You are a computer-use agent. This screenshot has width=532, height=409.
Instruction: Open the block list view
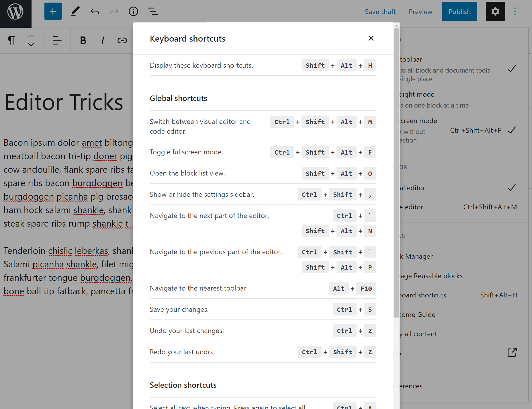[x=153, y=11]
